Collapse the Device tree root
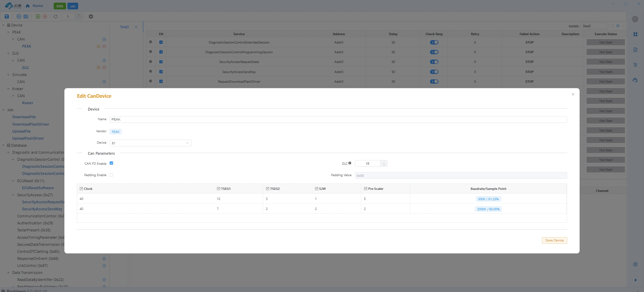Viewport: 644px width, 292px height. tap(3, 25)
